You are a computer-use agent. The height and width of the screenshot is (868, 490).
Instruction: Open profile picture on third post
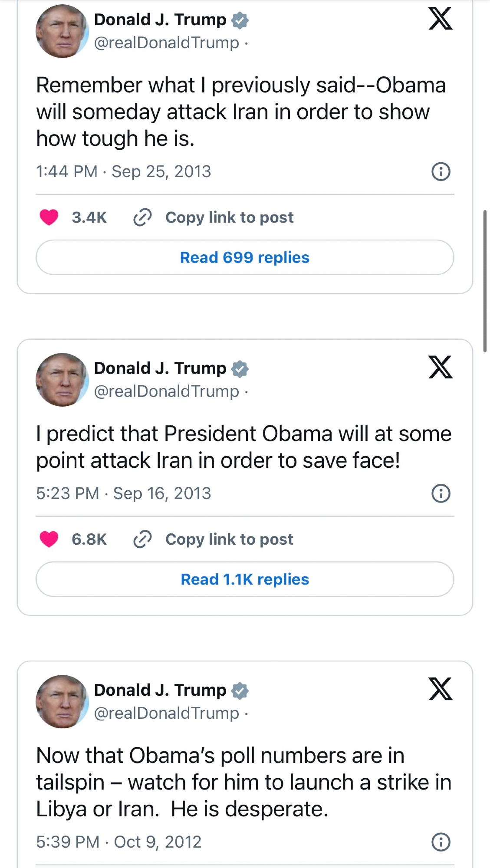click(62, 702)
